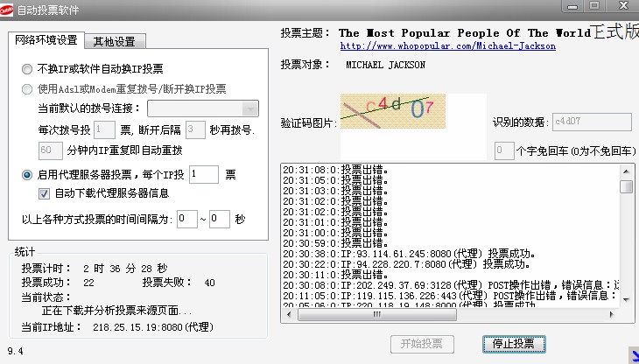
Task: Click the log's horizontal scrollbar thumb
Action: coord(377,314)
